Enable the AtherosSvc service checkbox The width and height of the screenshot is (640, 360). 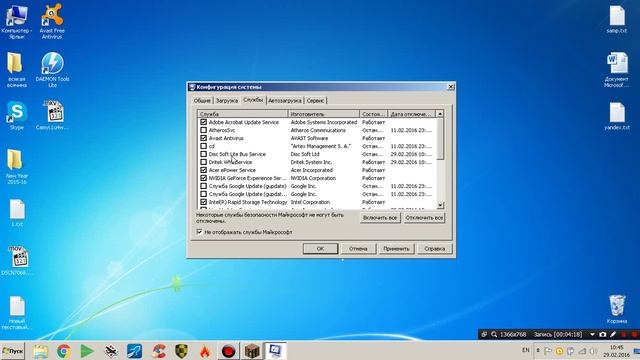[x=203, y=130]
